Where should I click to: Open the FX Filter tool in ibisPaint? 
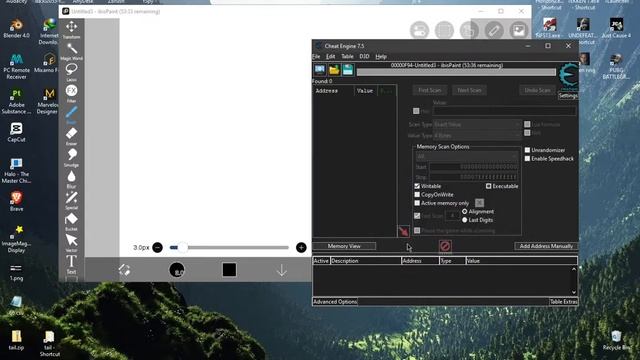pos(71,93)
